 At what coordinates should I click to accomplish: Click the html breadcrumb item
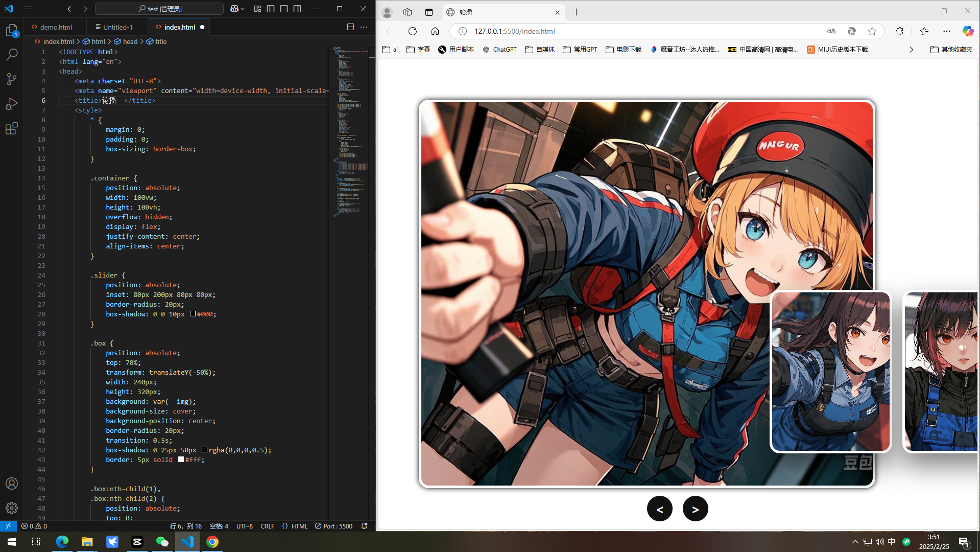point(94,41)
